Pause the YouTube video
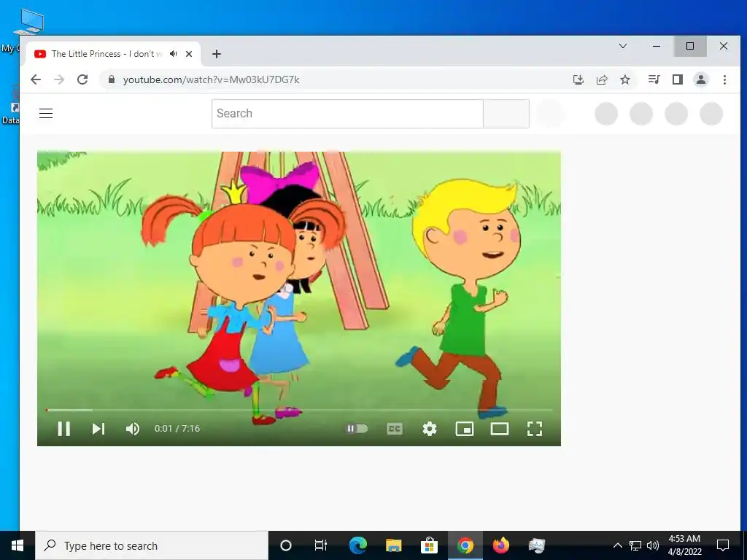The image size is (747, 560). (64, 429)
